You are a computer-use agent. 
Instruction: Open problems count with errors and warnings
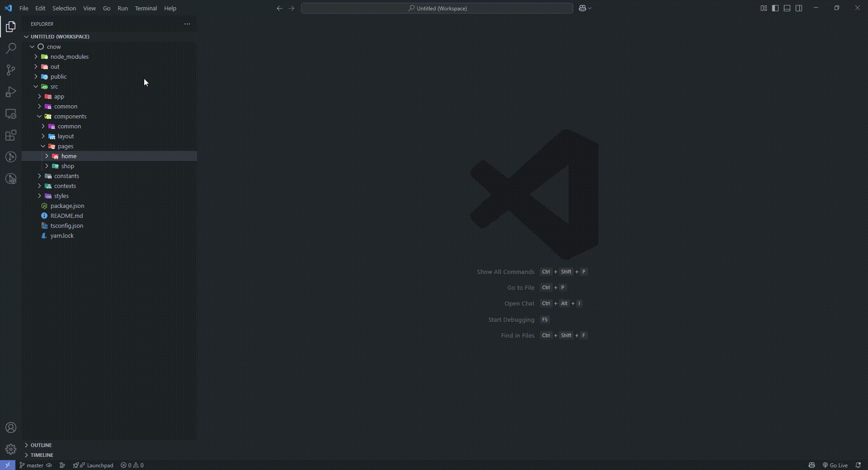(132, 465)
